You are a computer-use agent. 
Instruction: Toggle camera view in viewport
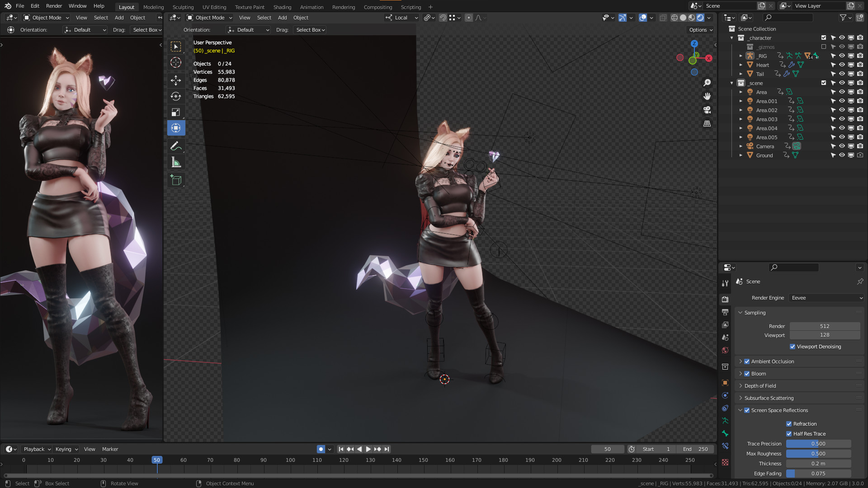[x=707, y=110]
